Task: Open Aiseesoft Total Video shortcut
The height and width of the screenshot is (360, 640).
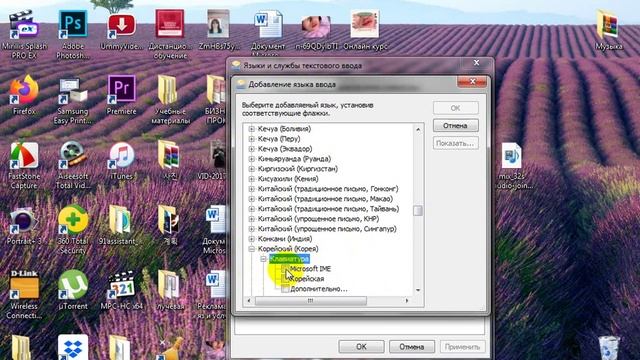Action: tap(73, 155)
